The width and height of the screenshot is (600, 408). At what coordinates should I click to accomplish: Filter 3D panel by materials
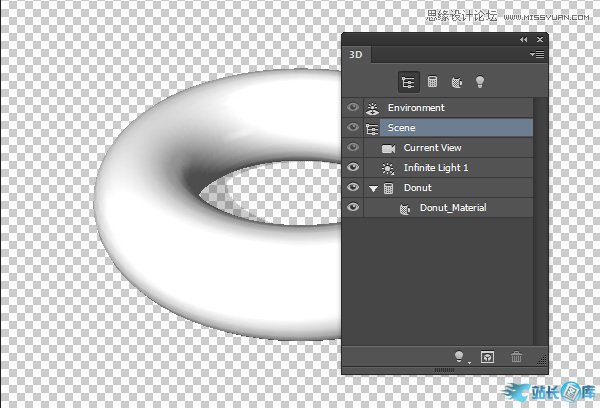coord(456,81)
